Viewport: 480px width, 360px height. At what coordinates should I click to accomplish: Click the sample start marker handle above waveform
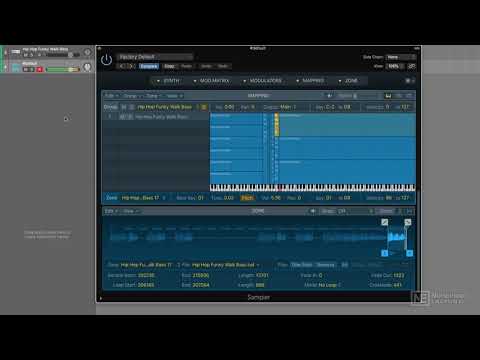tap(384, 222)
